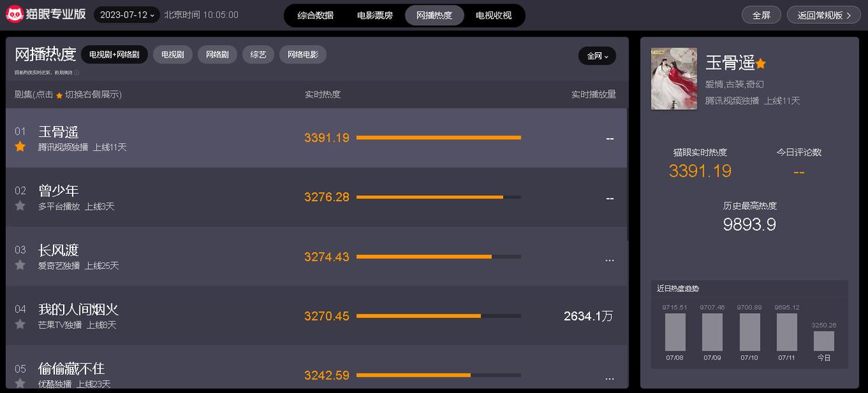Select the 网络电影 filter pill
This screenshot has height=393, width=868.
(x=302, y=55)
